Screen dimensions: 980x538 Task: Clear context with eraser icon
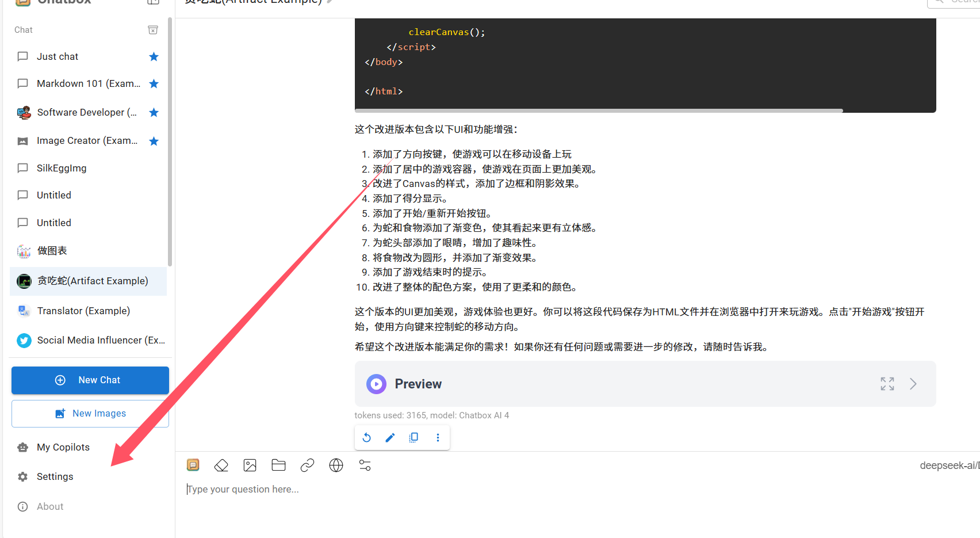[x=221, y=465]
